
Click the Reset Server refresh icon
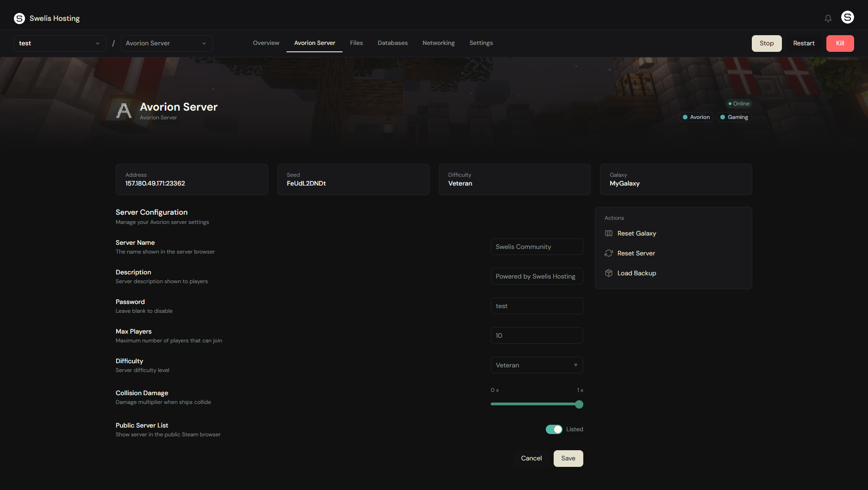609,253
